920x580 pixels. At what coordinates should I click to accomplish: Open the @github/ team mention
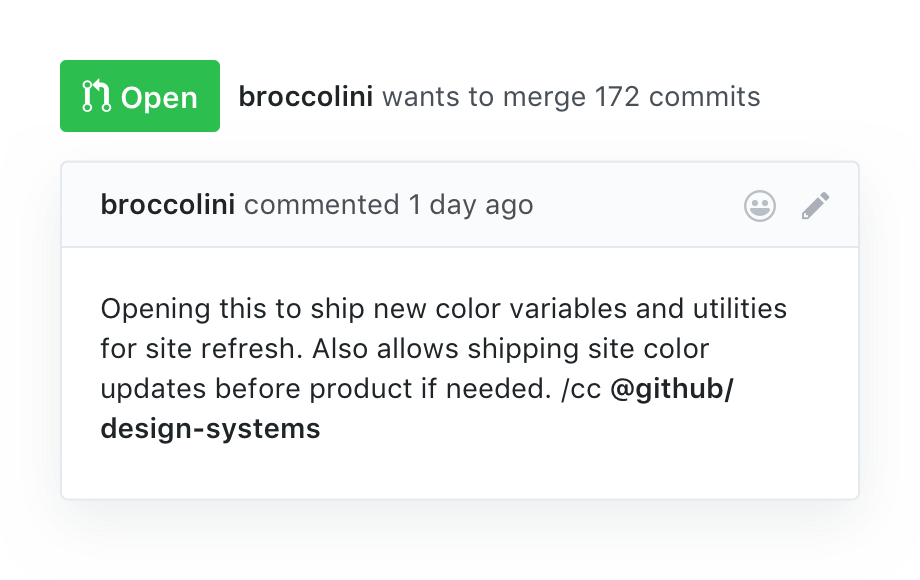(672, 389)
